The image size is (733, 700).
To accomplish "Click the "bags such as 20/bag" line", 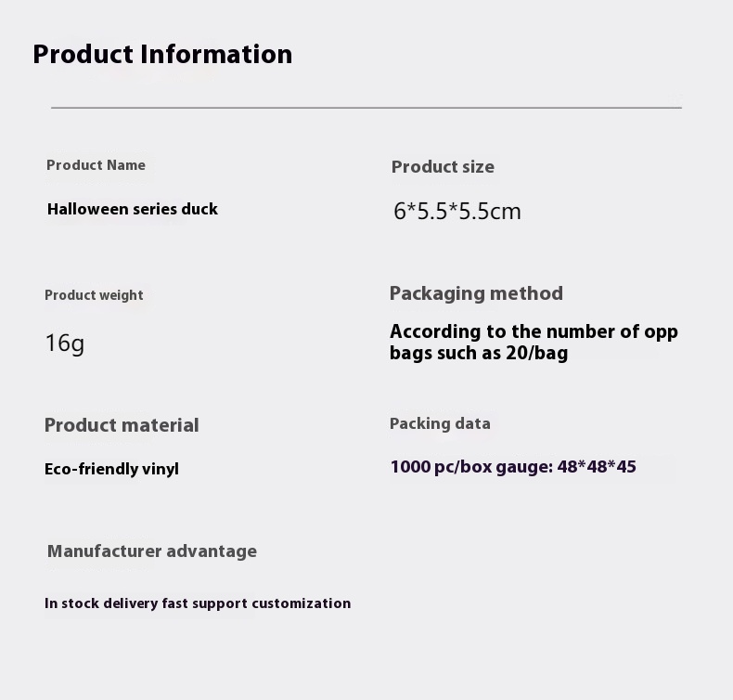I will 479,353.
